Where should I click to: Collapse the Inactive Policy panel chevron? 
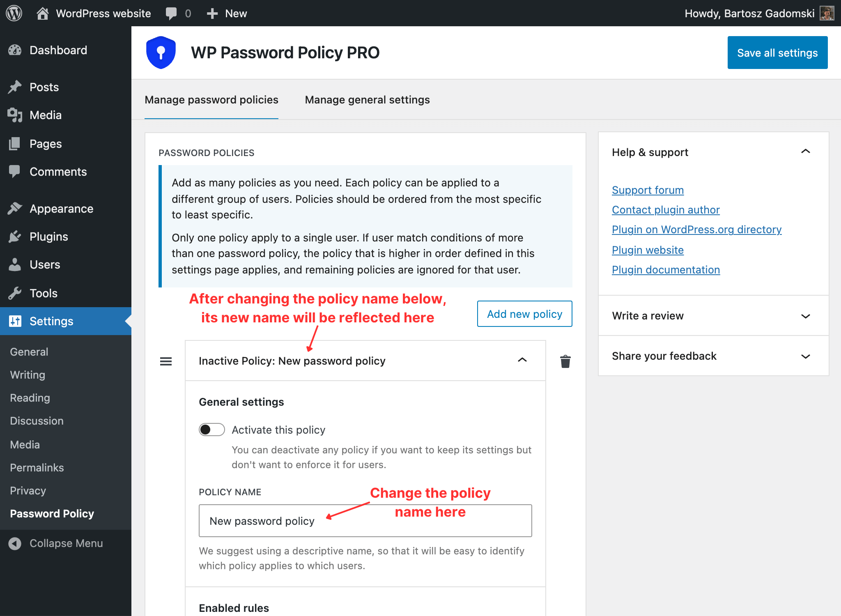tap(522, 360)
